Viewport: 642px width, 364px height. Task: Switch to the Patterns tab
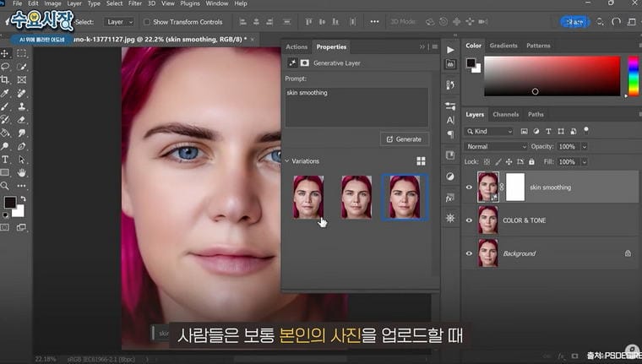pos(538,46)
